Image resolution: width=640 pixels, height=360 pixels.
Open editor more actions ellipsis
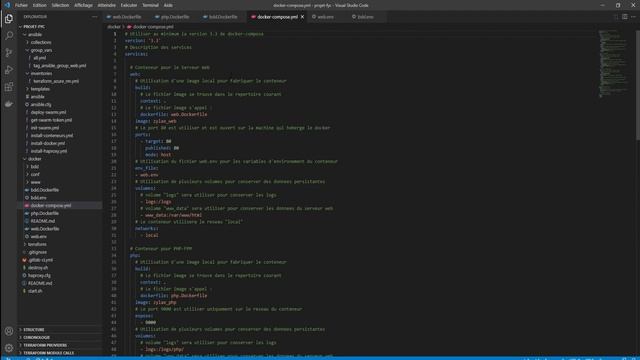coord(633,17)
